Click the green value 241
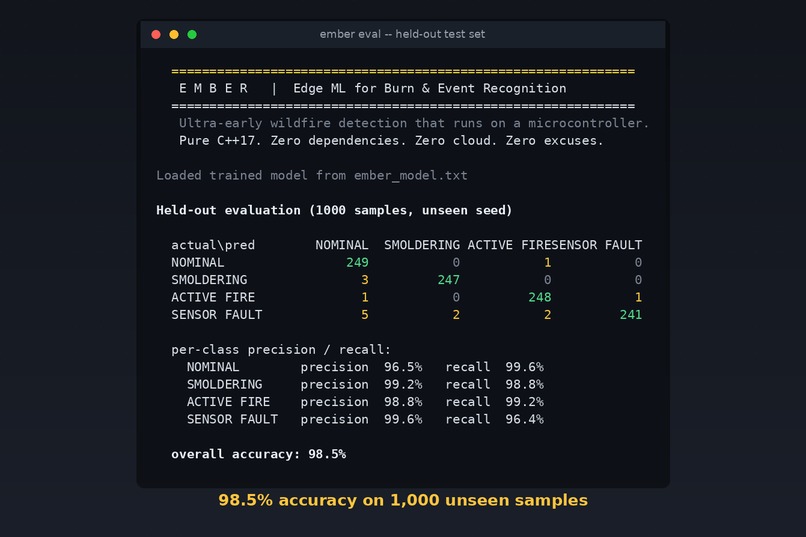Viewport: 806px width, 537px height. (631, 315)
